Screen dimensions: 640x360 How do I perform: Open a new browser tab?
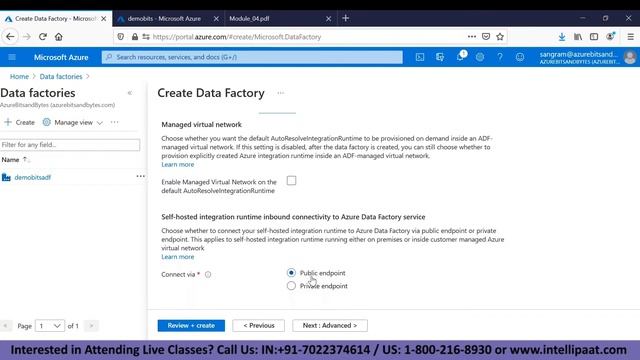click(346, 18)
